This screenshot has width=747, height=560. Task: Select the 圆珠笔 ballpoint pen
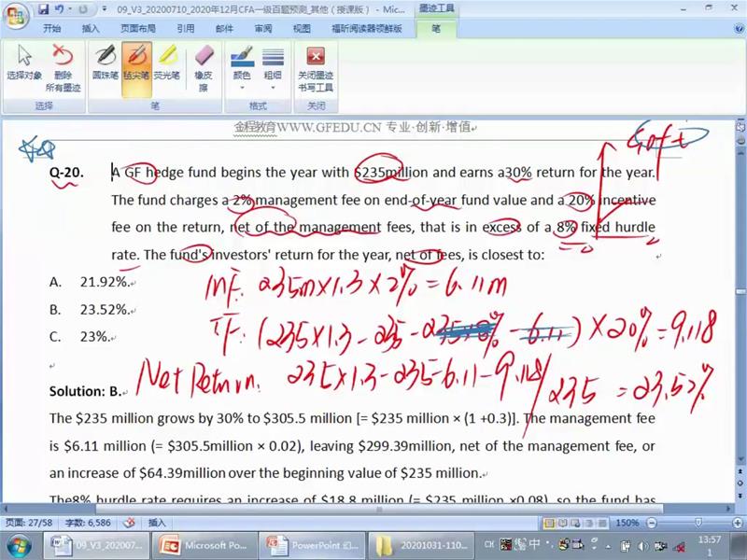tap(106, 63)
